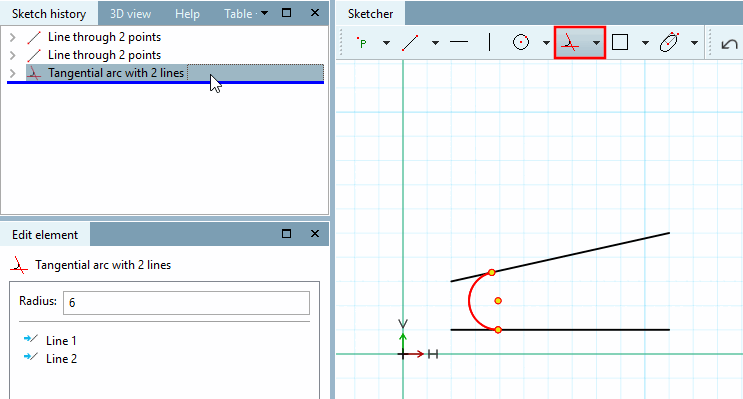Click the Undo arrow icon
743x399 pixels.
[x=729, y=44]
